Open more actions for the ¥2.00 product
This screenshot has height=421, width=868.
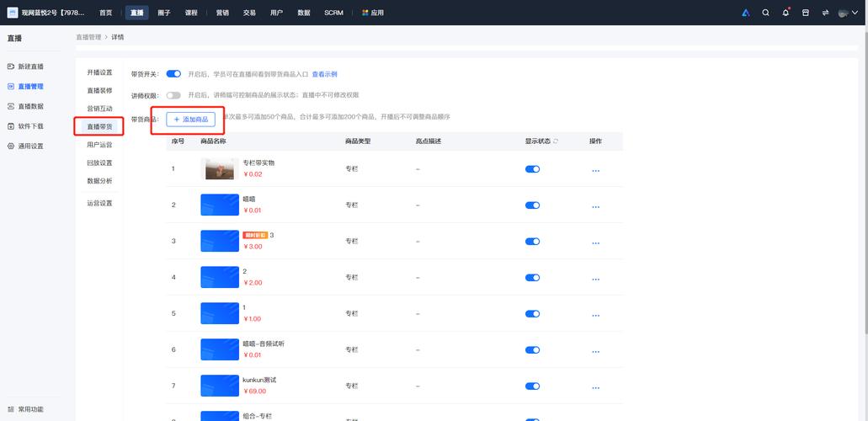click(x=595, y=280)
